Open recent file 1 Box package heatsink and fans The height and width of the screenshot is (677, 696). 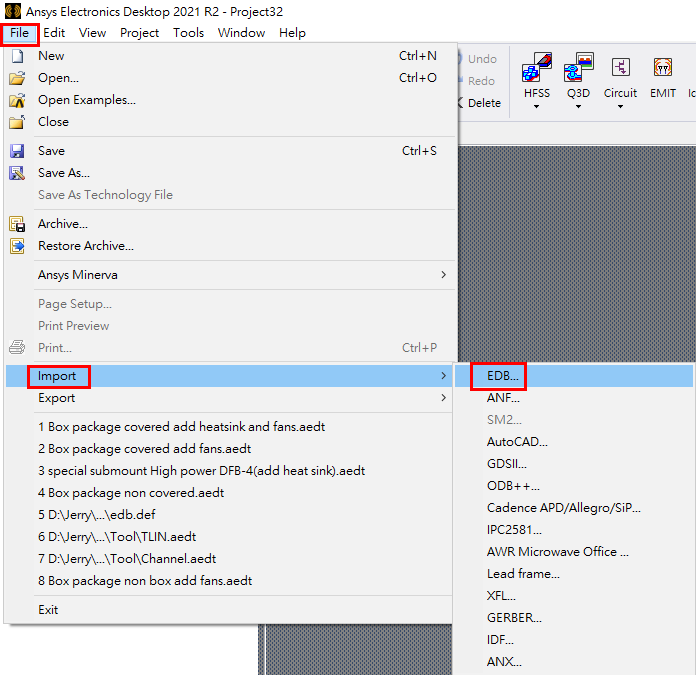tap(229, 427)
